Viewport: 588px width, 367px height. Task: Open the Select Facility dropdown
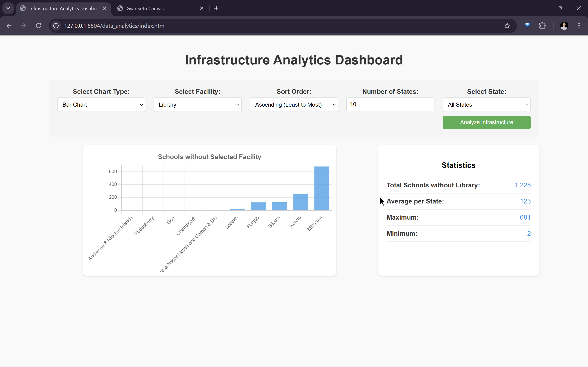coord(197,105)
